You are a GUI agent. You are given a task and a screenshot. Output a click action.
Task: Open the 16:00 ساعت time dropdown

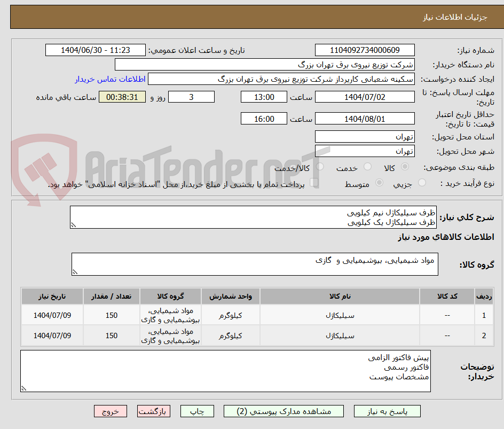(264, 118)
